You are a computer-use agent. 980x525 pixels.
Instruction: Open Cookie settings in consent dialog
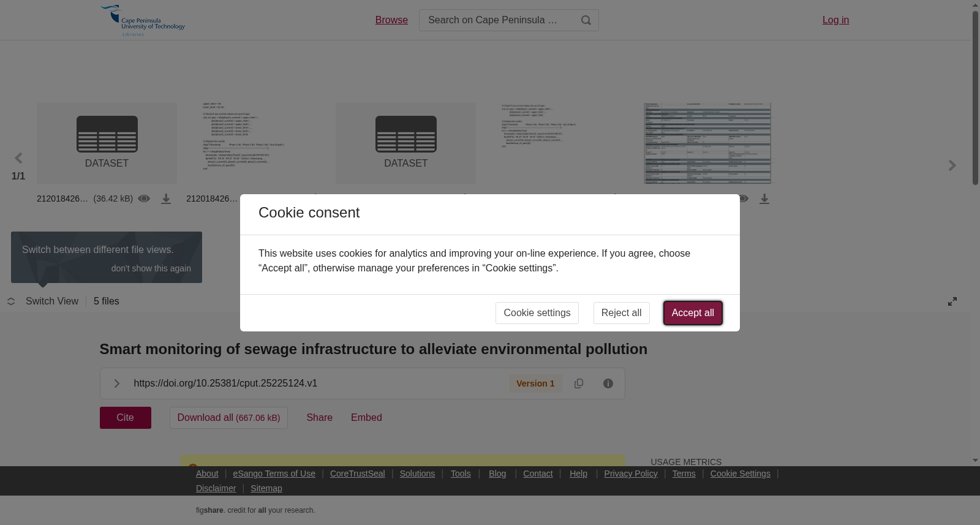pos(537,313)
